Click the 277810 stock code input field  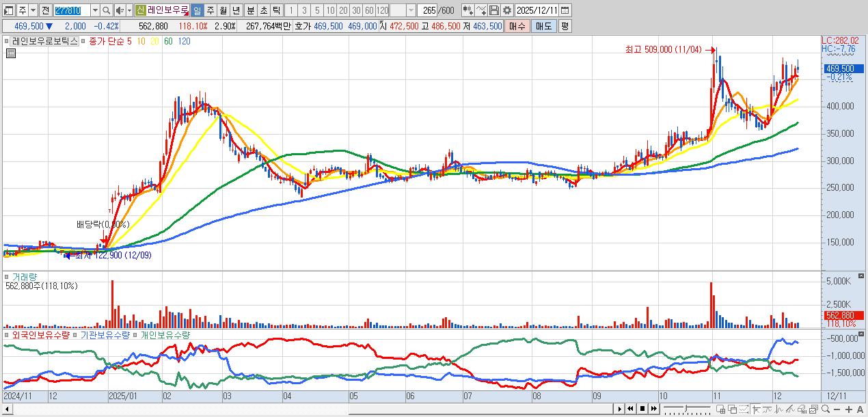[x=72, y=10]
